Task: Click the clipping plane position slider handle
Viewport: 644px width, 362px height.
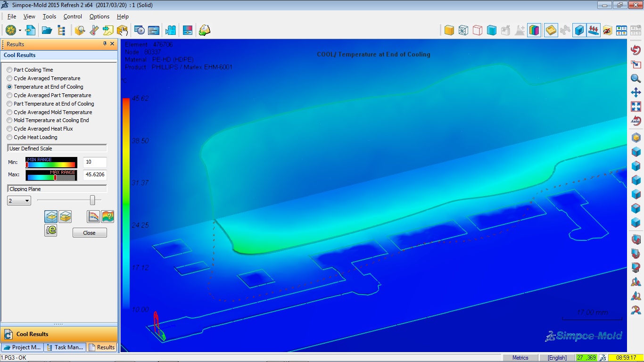Action: pyautogui.click(x=92, y=200)
